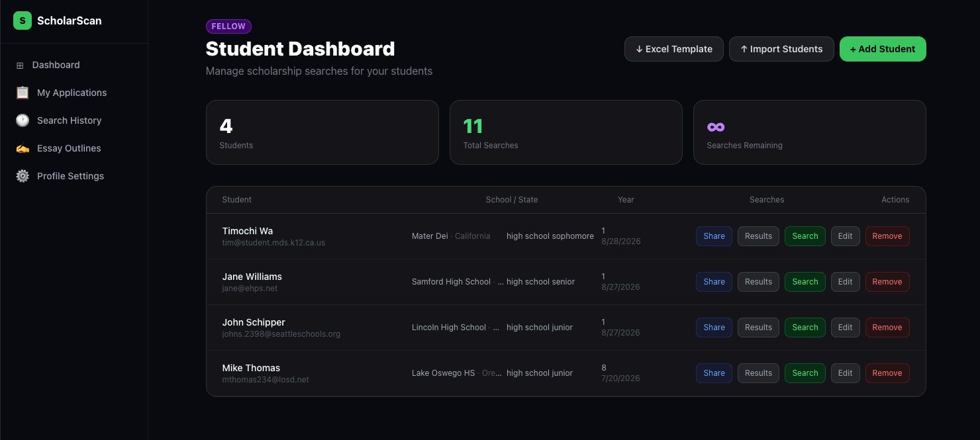Click 'high school sophomore' year cell
Image resolution: width=980 pixels, height=440 pixels.
point(550,236)
